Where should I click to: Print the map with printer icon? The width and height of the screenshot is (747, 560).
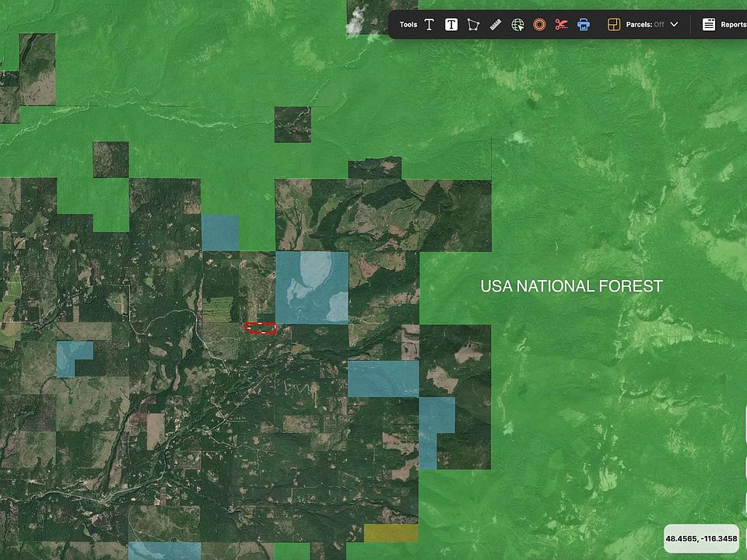(584, 25)
